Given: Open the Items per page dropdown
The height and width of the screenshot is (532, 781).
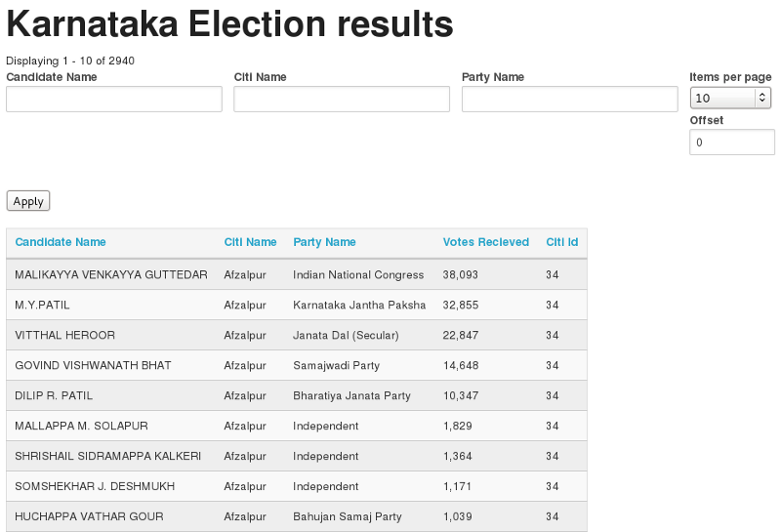Looking at the screenshot, I should [x=730, y=98].
